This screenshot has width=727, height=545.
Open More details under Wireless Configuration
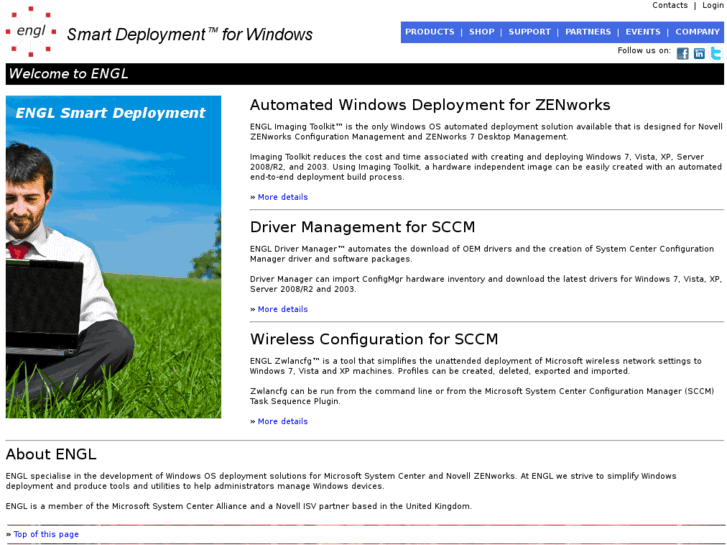[x=283, y=422]
